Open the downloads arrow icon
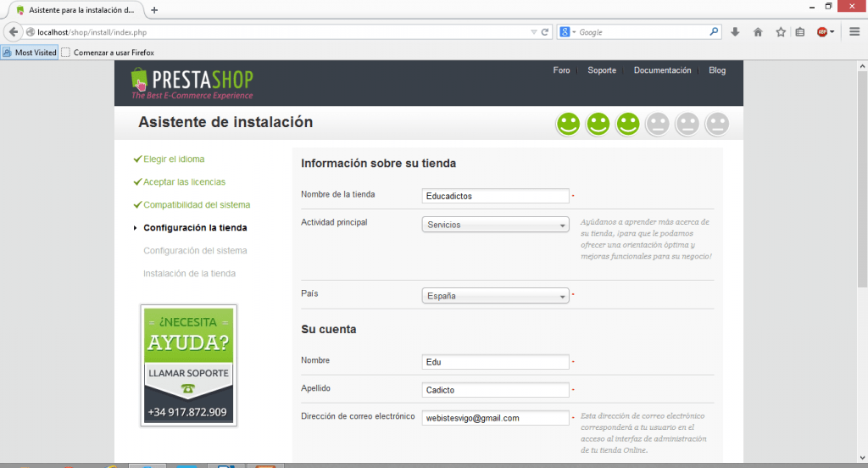Viewport: 868px width, 468px height. point(735,32)
